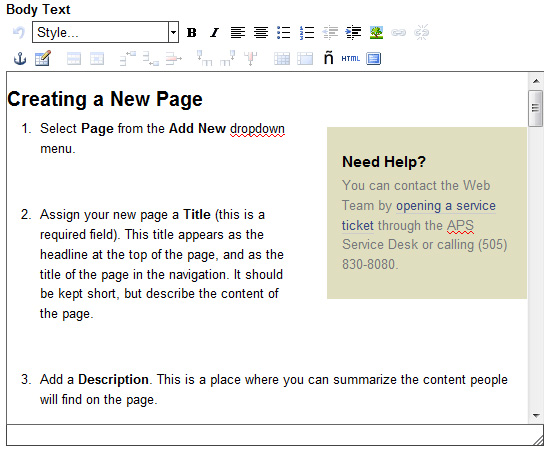The height and width of the screenshot is (450, 550).
Task: Align text left
Action: [238, 33]
